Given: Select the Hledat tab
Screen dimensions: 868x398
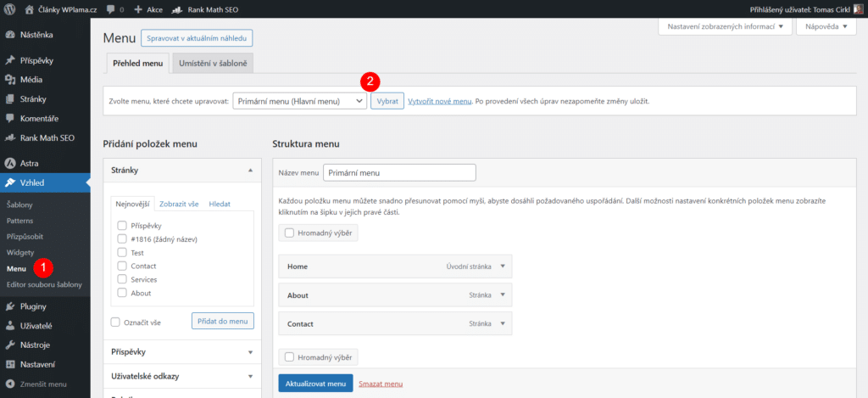Looking at the screenshot, I should (220, 204).
